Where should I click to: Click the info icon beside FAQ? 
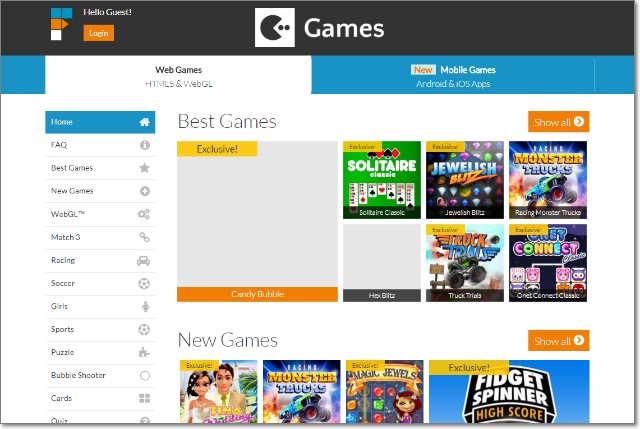144,145
